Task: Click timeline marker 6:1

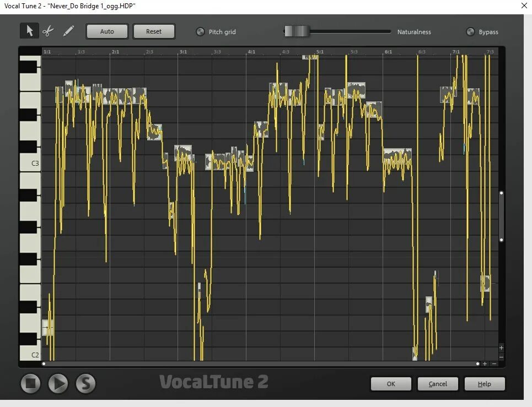Action: [388, 52]
